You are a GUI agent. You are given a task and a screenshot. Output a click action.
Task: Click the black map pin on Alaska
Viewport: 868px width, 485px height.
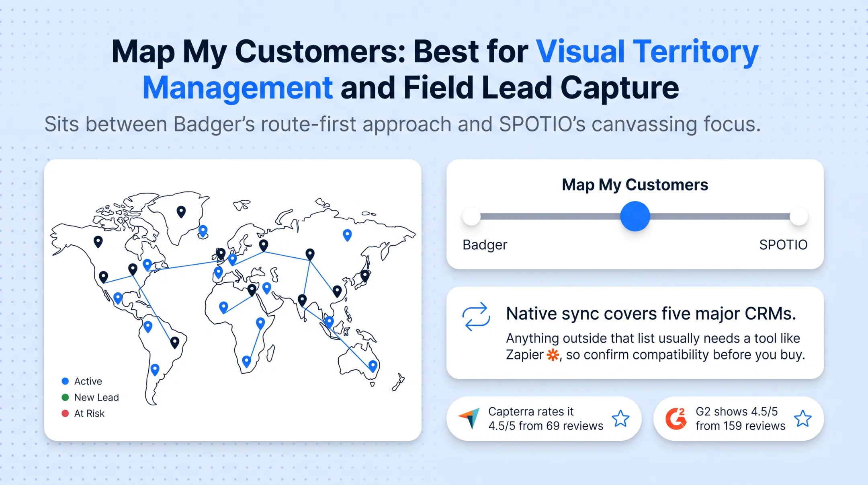click(x=98, y=241)
